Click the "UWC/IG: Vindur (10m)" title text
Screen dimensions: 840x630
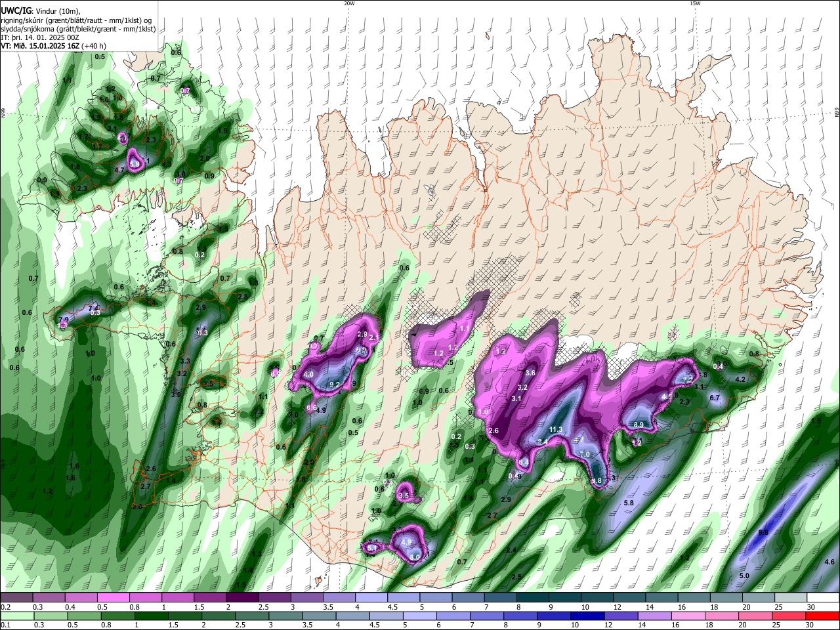[x=41, y=11]
